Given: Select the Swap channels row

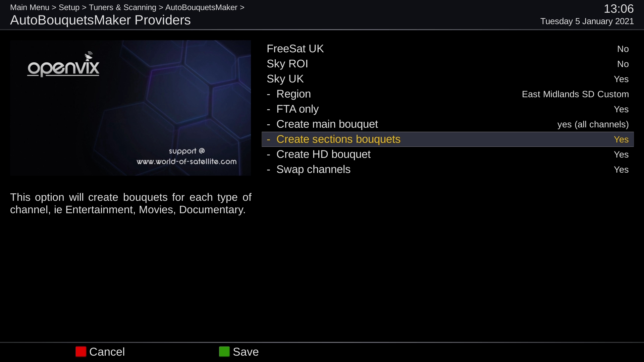Looking at the screenshot, I should coord(448,169).
